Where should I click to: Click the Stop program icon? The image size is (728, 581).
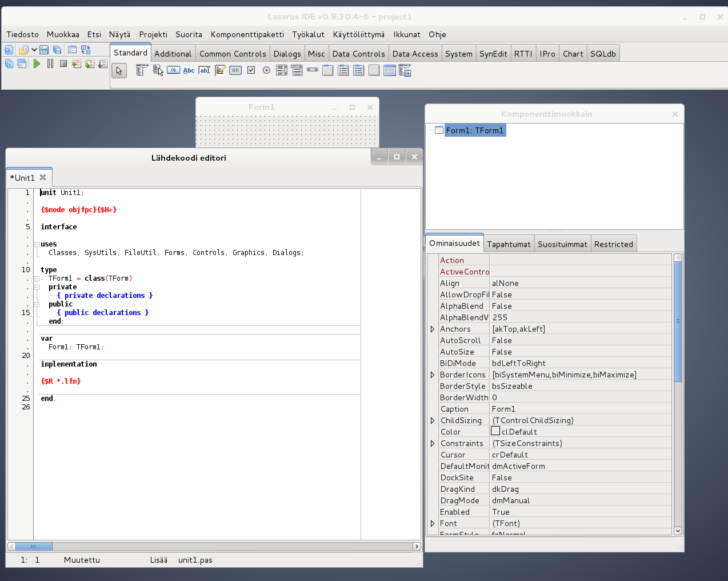(63, 64)
